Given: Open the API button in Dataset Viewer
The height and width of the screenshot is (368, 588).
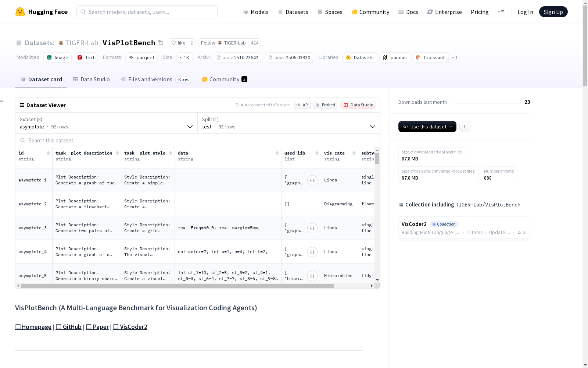Looking at the screenshot, I should (x=302, y=105).
